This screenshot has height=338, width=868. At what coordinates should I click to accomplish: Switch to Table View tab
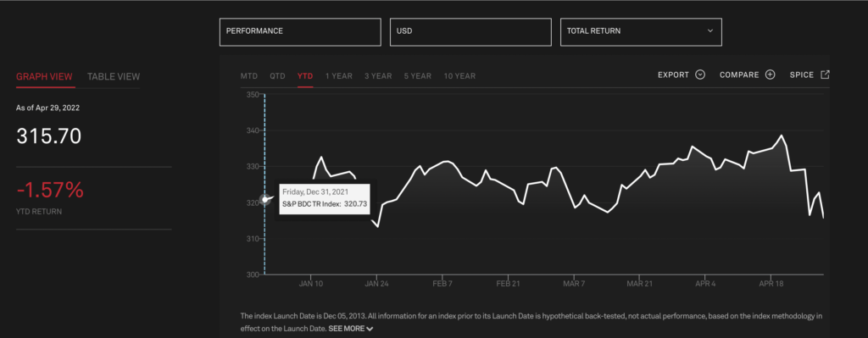(114, 77)
